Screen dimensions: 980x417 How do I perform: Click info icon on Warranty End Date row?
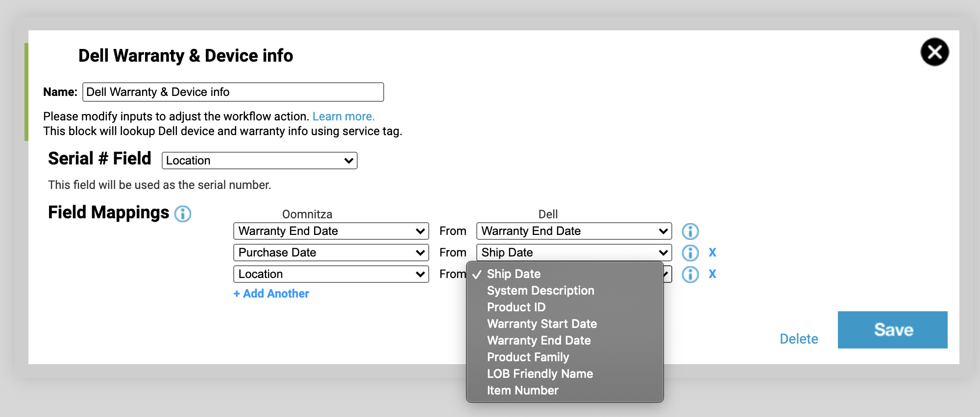690,231
